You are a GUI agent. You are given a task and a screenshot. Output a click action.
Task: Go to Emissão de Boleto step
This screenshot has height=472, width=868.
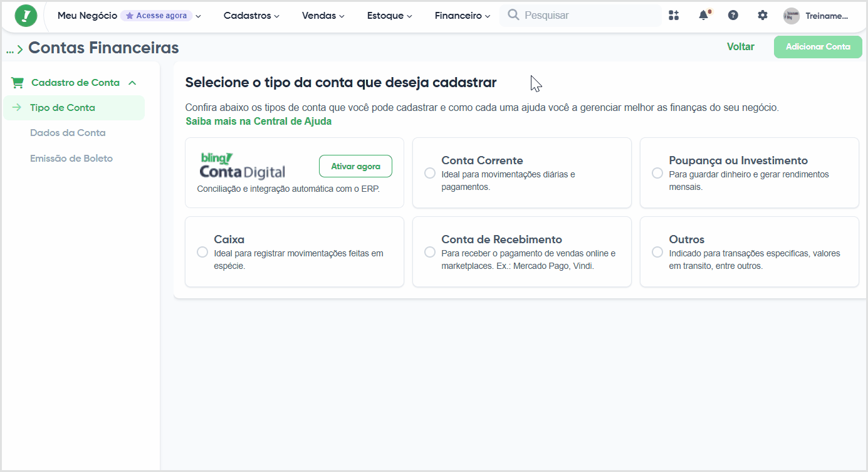pyautogui.click(x=71, y=159)
